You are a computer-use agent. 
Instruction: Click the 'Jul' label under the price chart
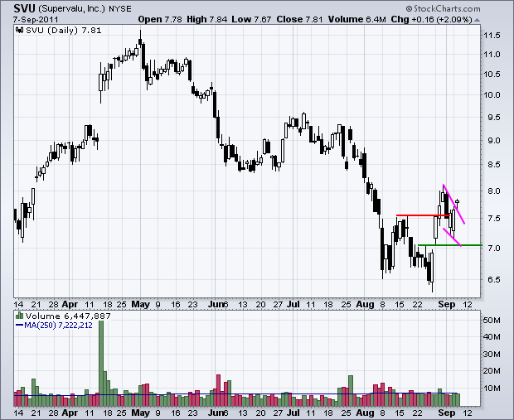pyautogui.click(x=293, y=304)
